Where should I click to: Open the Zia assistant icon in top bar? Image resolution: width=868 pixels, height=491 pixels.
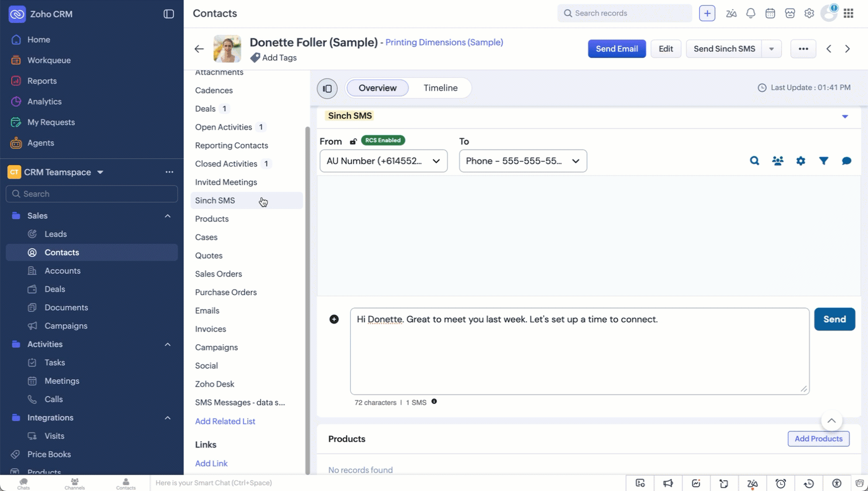731,13
